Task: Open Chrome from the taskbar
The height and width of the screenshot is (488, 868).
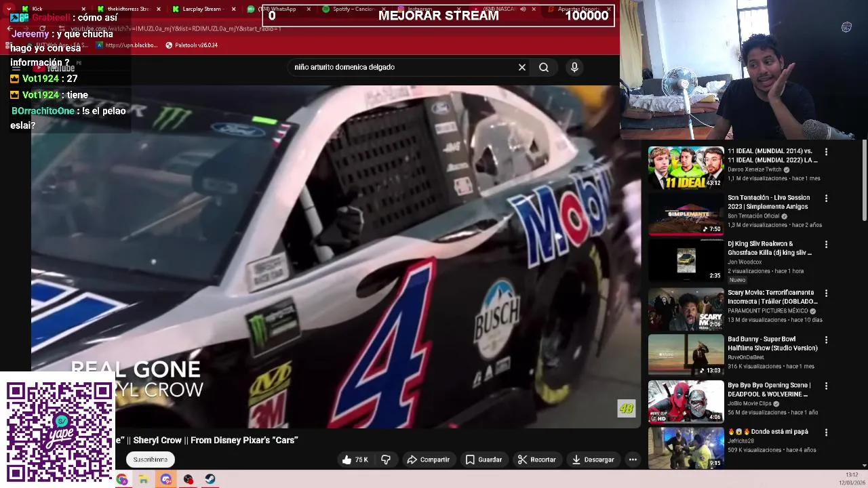Action: pyautogui.click(x=122, y=479)
